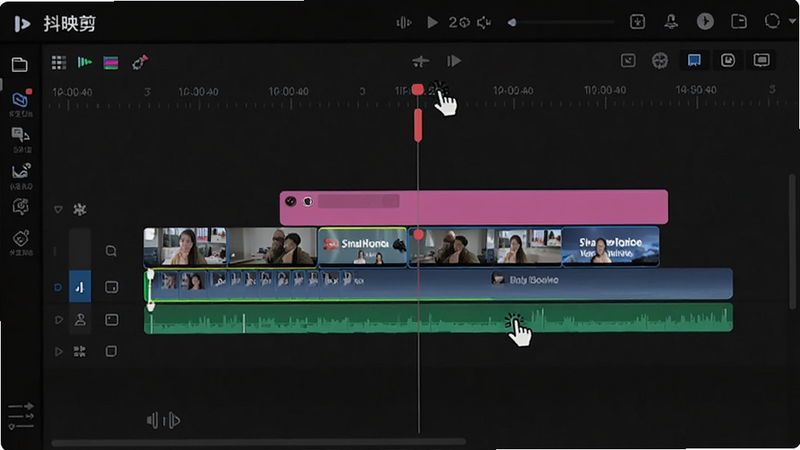The height and width of the screenshot is (450, 800).
Task: Open the text/captions icon in the left sidebar
Action: pyautogui.click(x=20, y=135)
